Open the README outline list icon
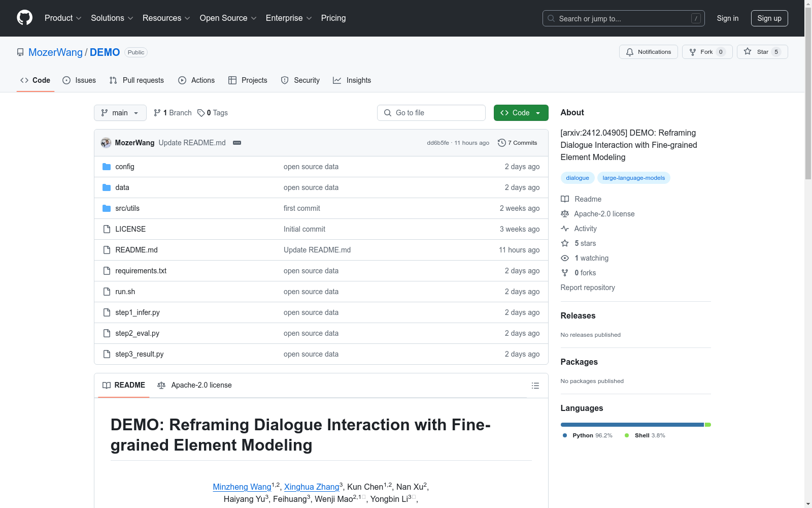This screenshot has height=508, width=812. coord(535,386)
